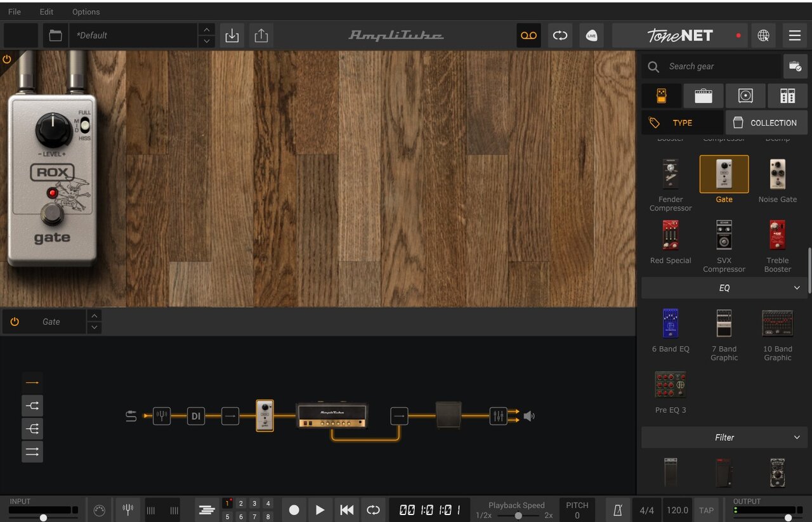Open the File menu
The width and height of the screenshot is (812, 522).
tap(14, 12)
